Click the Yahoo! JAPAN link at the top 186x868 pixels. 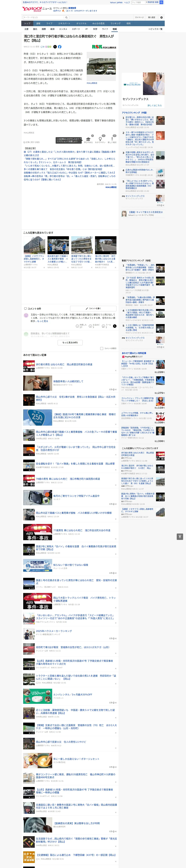pyautogui.click(x=116, y=2)
